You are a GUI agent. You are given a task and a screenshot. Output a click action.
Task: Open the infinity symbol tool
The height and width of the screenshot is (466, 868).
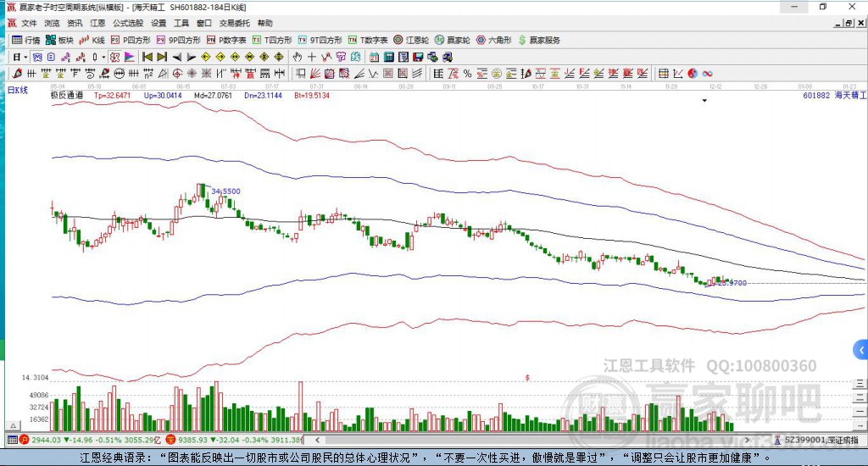708,74
